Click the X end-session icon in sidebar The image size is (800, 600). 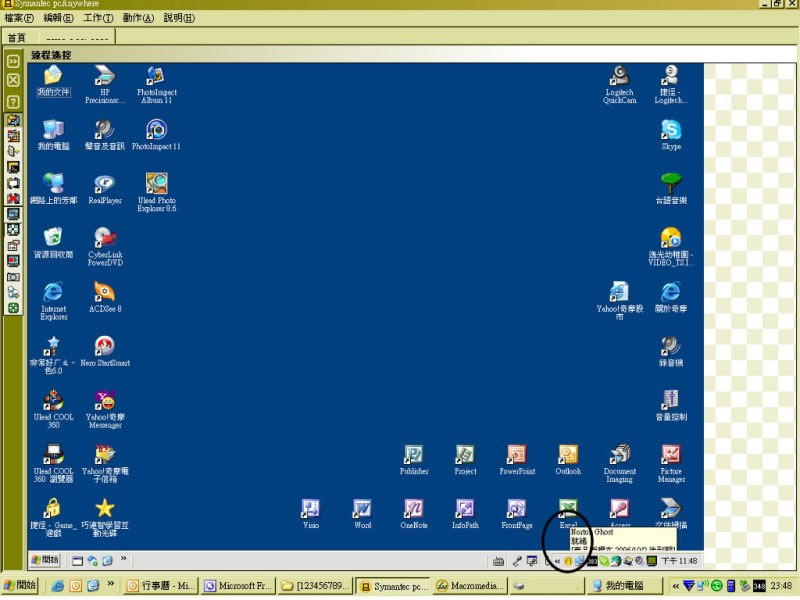(x=13, y=81)
